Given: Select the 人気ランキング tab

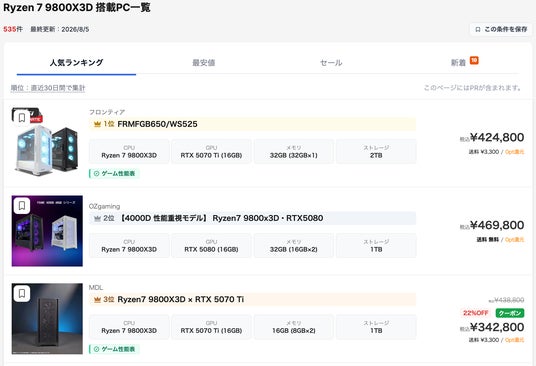Looking at the screenshot, I should point(76,63).
